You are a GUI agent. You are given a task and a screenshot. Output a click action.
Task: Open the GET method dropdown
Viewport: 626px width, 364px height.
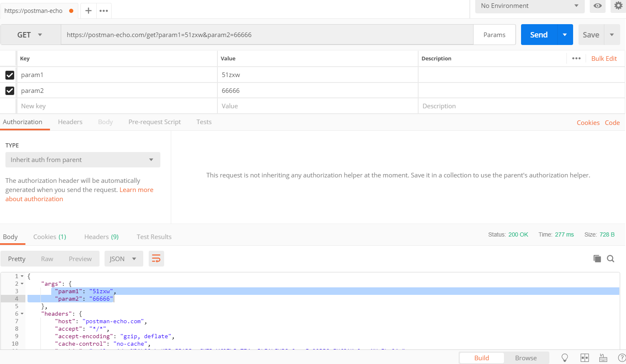(x=31, y=35)
